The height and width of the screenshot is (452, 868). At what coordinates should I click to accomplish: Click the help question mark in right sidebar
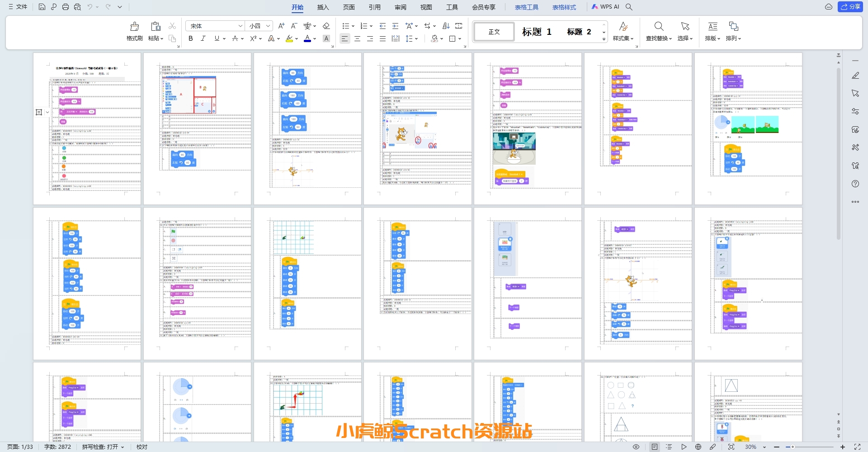855,184
